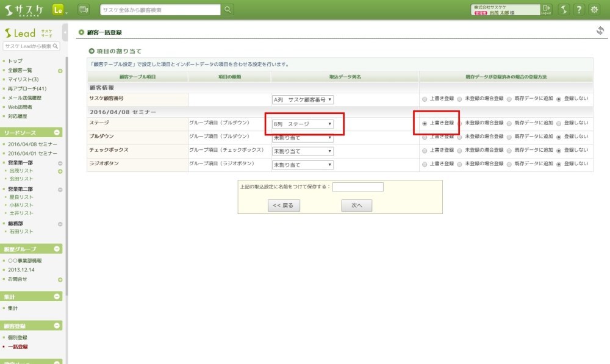Click the << 戻る button
610x364 pixels.
click(284, 205)
